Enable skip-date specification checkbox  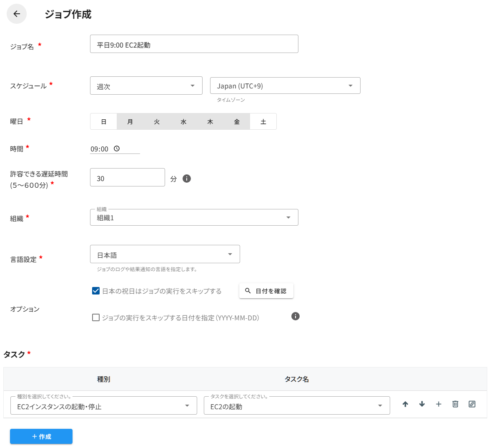[96, 317]
